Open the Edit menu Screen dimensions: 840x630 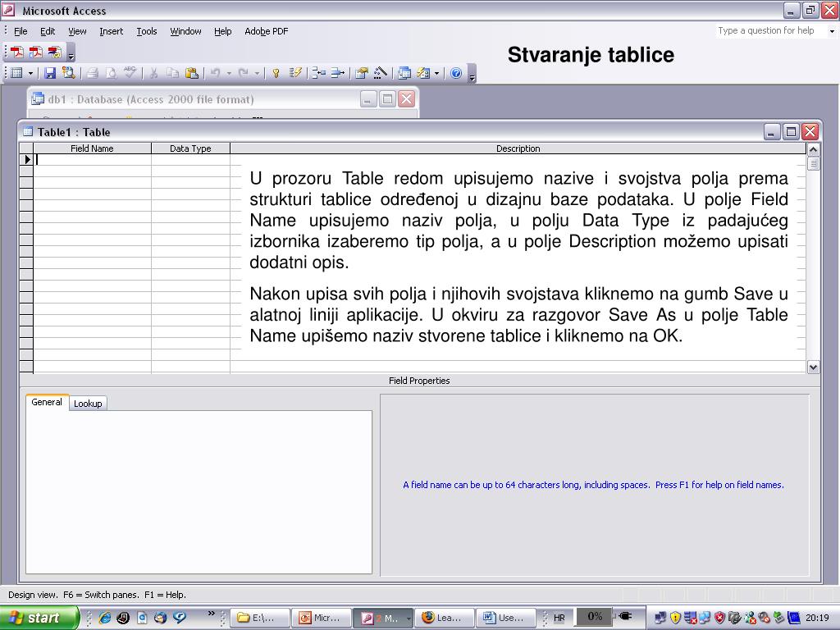48,31
